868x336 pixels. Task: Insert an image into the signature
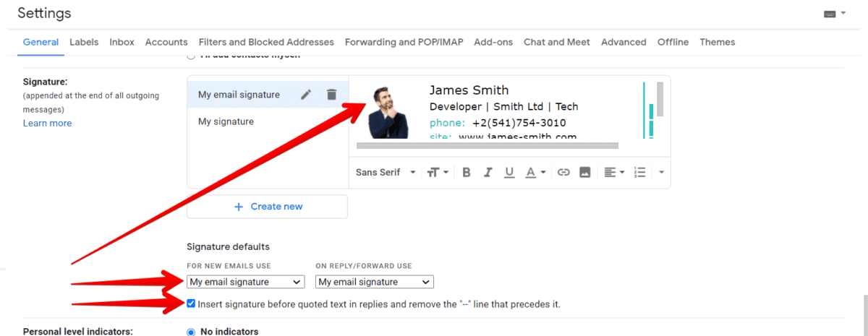585,172
